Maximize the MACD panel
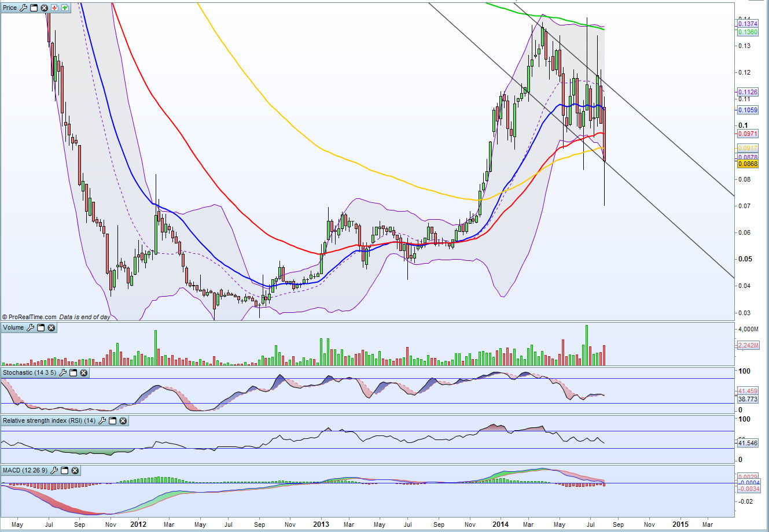This screenshot has height=532, width=769. [x=64, y=470]
